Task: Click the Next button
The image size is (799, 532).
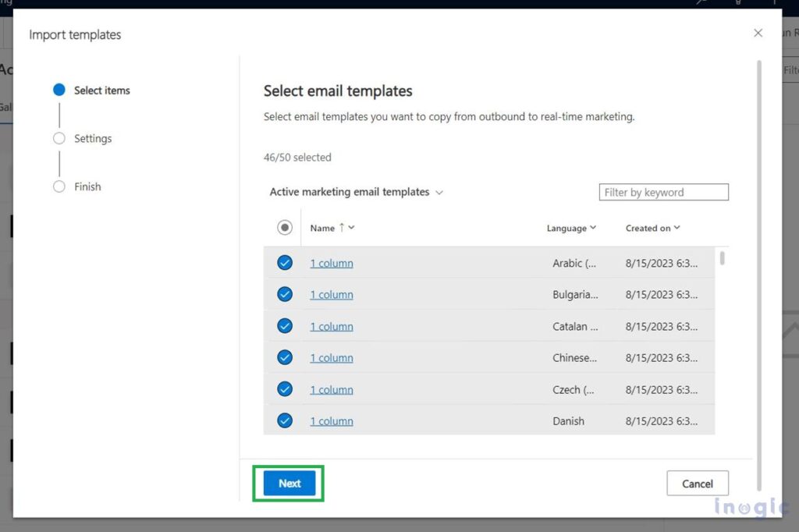Action: coord(289,483)
